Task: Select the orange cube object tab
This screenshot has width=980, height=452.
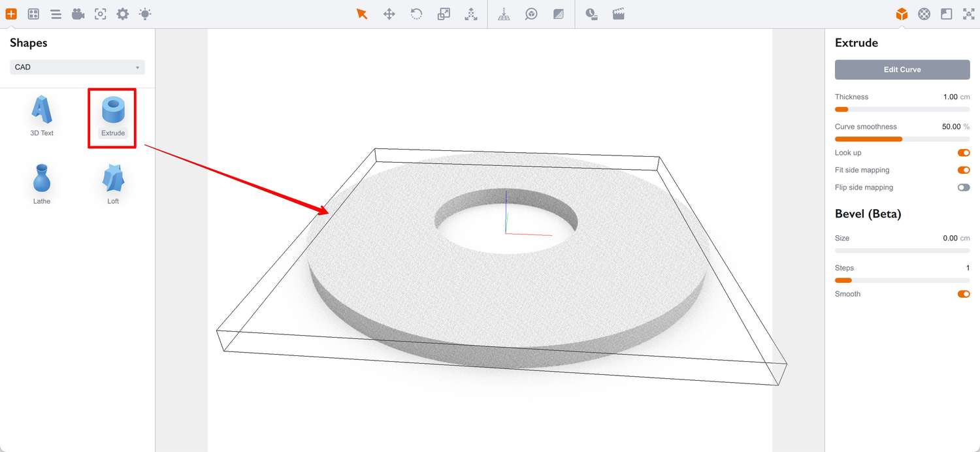Action: (x=902, y=14)
